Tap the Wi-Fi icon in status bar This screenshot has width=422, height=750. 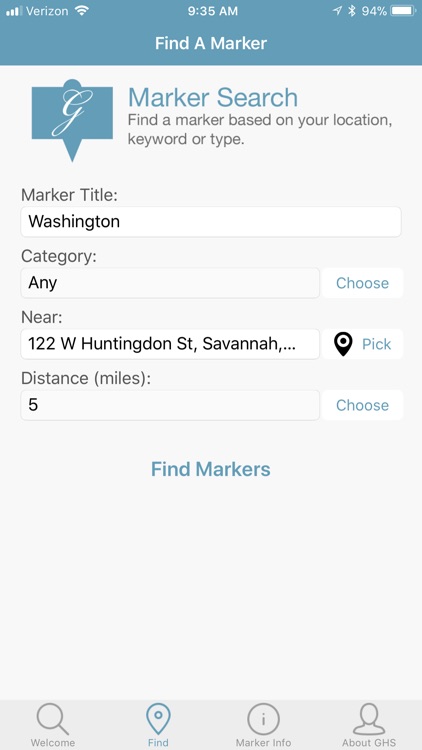pos(82,11)
